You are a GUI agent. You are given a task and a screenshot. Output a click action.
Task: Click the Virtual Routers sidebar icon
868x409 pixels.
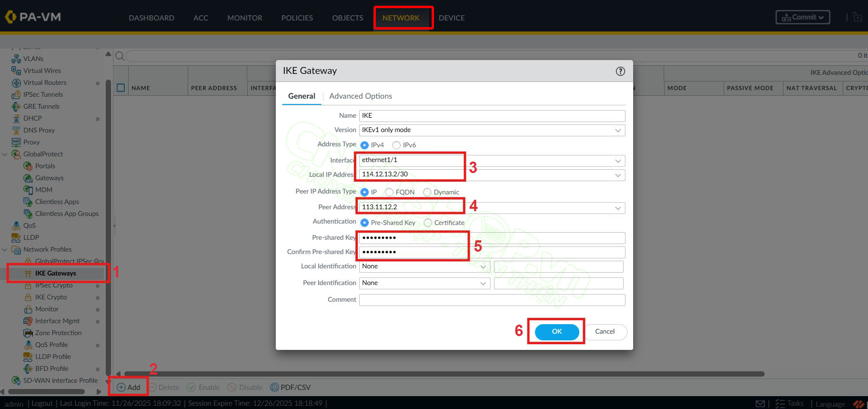pos(16,82)
